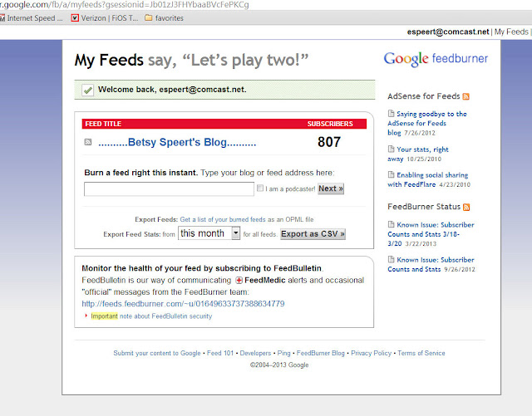Click the green checkmark in the welcome banner
Viewport: 532px width, 416px height.
tap(88, 91)
